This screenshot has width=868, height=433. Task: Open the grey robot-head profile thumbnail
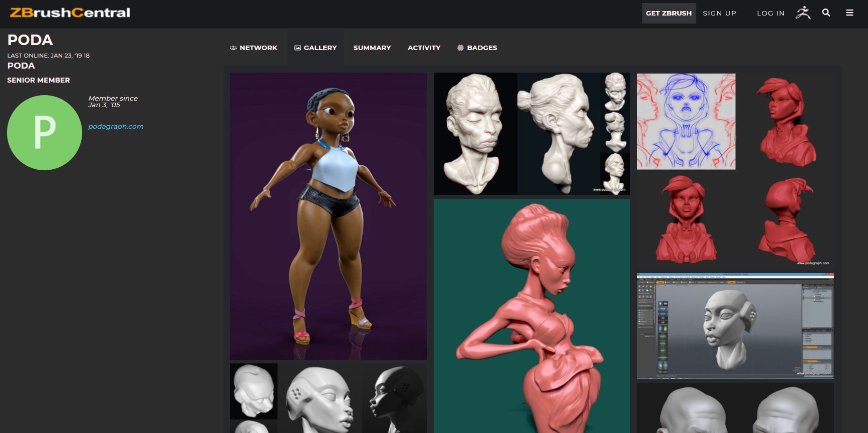tap(328, 398)
